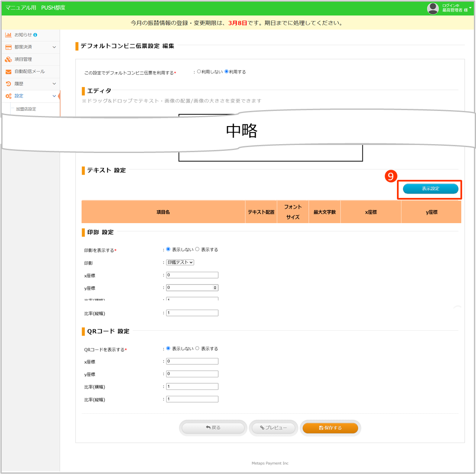The height and width of the screenshot is (474, 476).
Task: Open the 印影 dropdown showing 印鑑テスト
Action: pyautogui.click(x=180, y=262)
